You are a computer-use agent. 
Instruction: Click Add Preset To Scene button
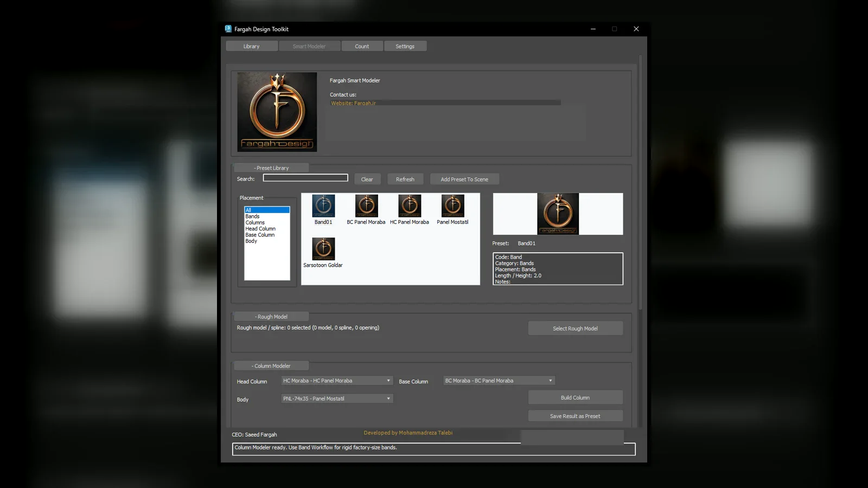[464, 179]
